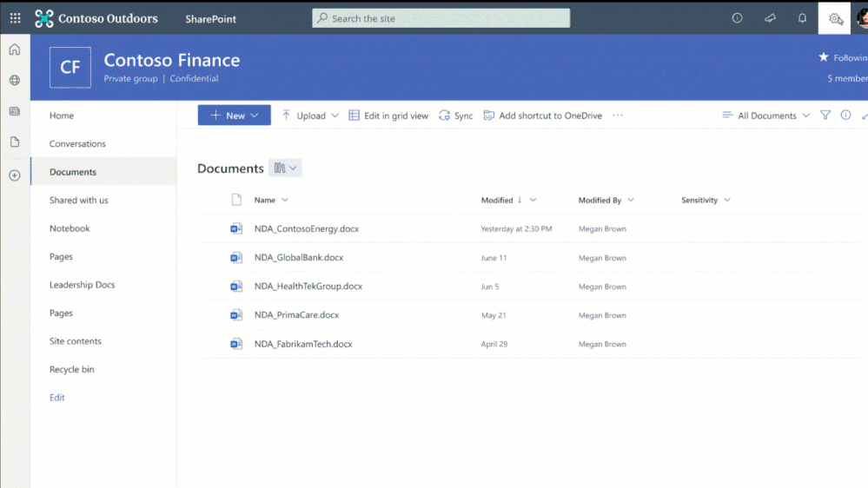This screenshot has height=488, width=868.
Task: Go to Home in site navigation
Action: pyautogui.click(x=62, y=115)
